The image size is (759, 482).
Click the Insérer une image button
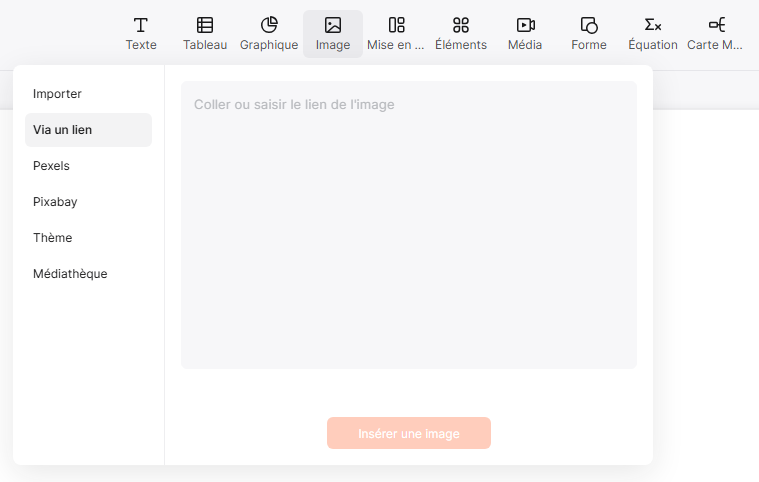[x=409, y=433]
